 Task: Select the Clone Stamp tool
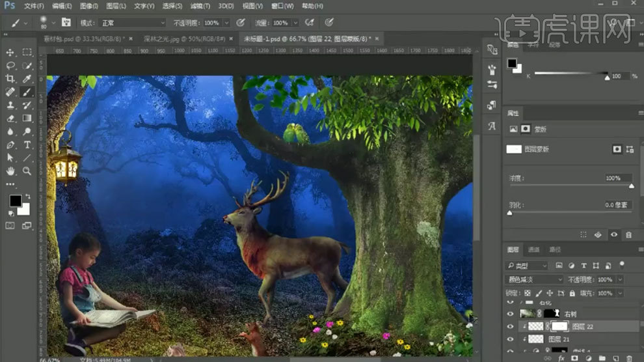pos(10,105)
